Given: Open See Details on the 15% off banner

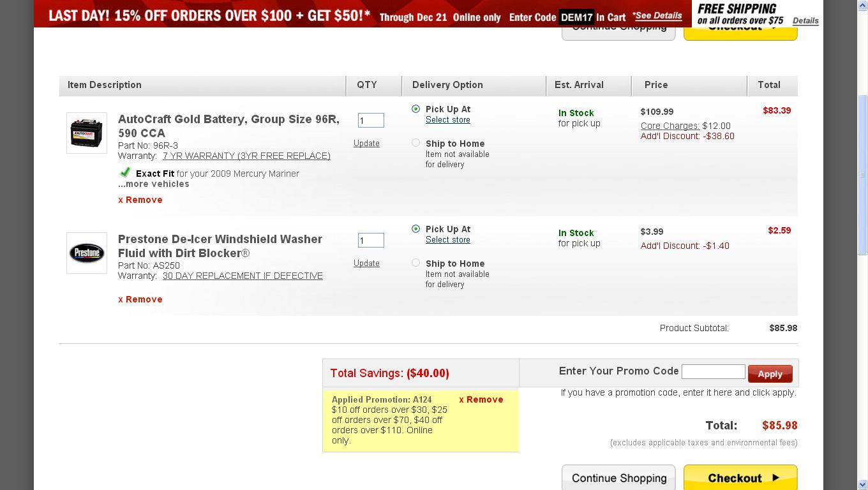Looking at the screenshot, I should tap(657, 16).
